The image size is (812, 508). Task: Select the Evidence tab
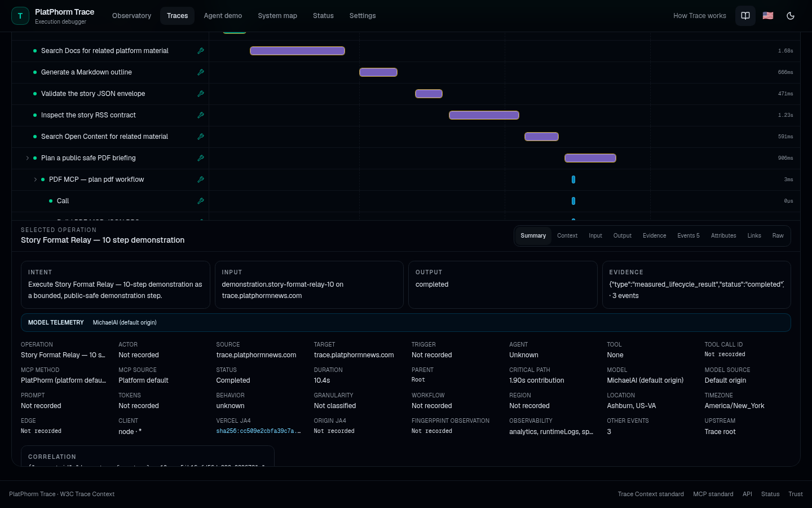point(654,236)
